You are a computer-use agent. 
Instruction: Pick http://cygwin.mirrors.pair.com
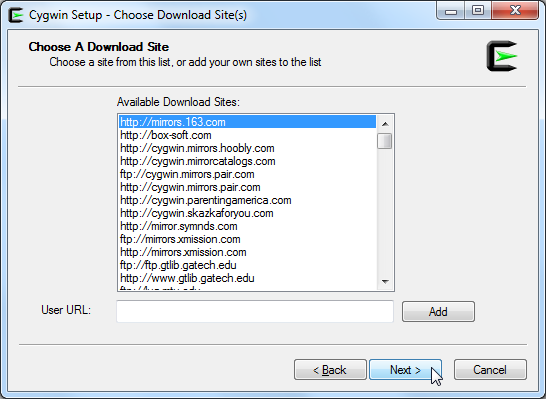(248, 187)
